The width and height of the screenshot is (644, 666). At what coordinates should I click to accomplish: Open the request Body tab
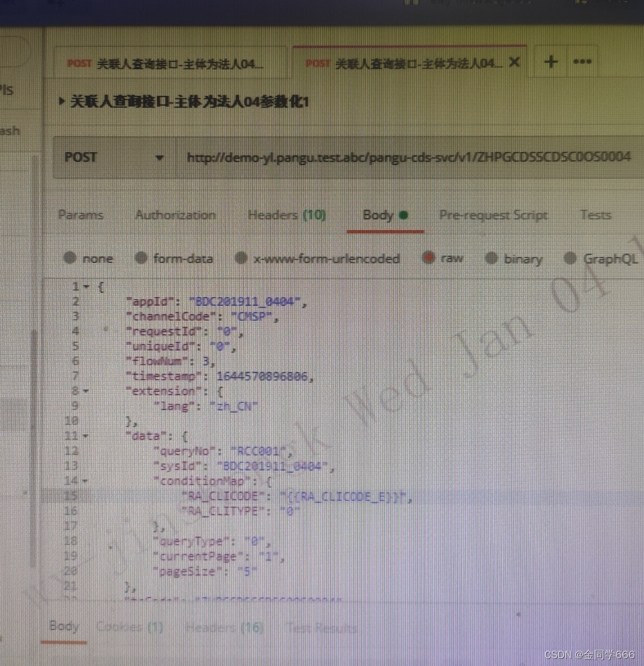pos(385,215)
